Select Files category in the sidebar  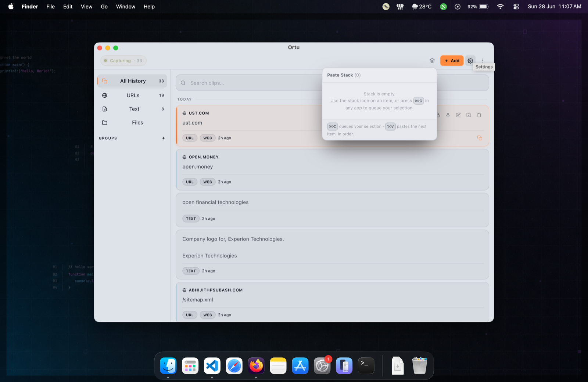[x=132, y=122]
